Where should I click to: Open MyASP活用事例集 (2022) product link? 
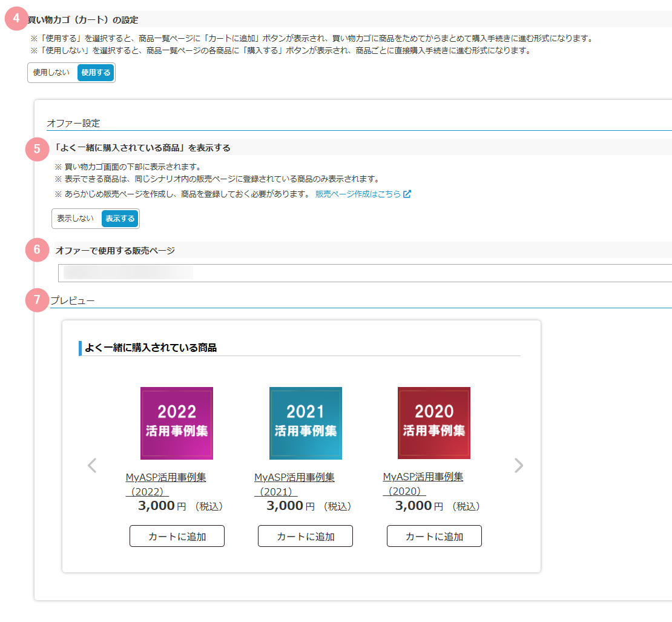click(x=166, y=485)
